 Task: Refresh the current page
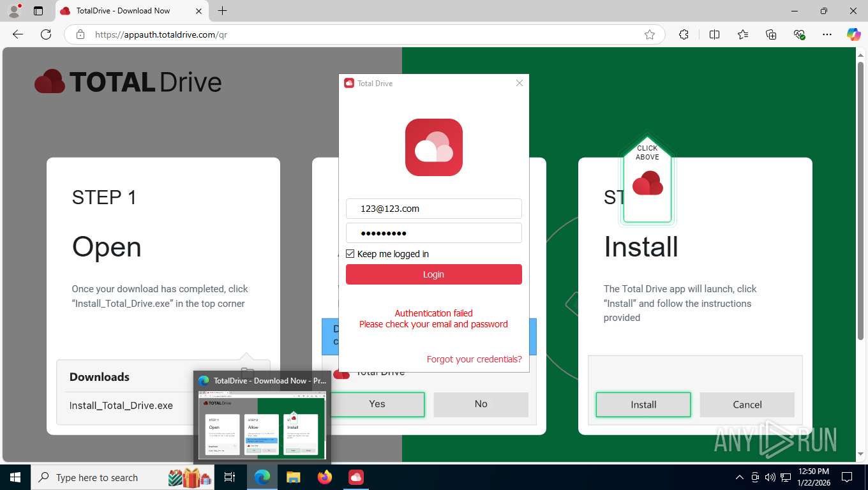[x=46, y=34]
